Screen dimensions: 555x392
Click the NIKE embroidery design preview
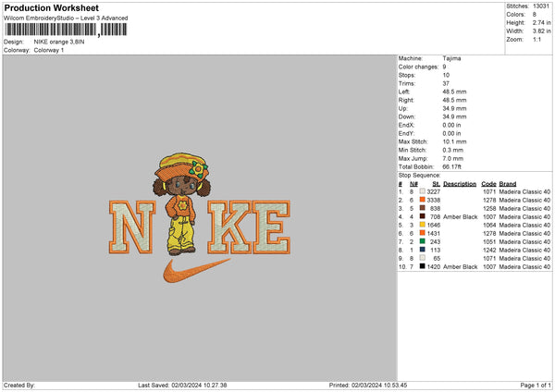[200, 217]
